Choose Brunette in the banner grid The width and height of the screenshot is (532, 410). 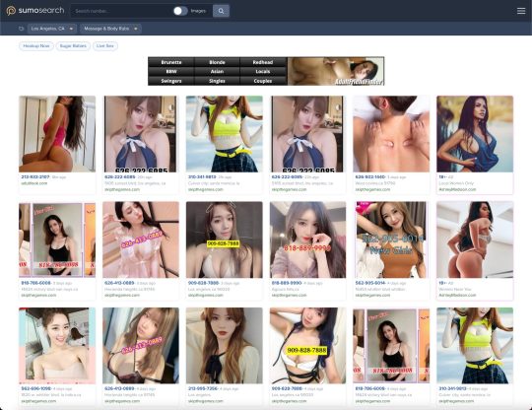coord(171,62)
